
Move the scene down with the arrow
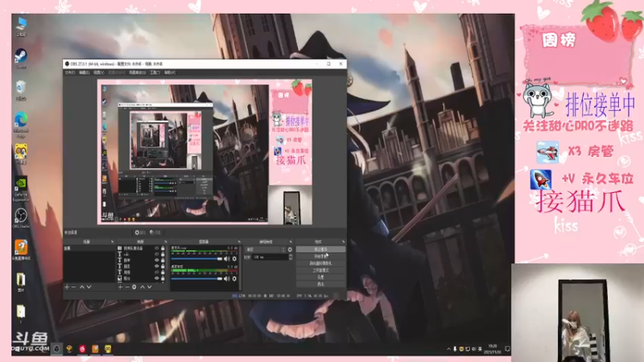click(89, 287)
